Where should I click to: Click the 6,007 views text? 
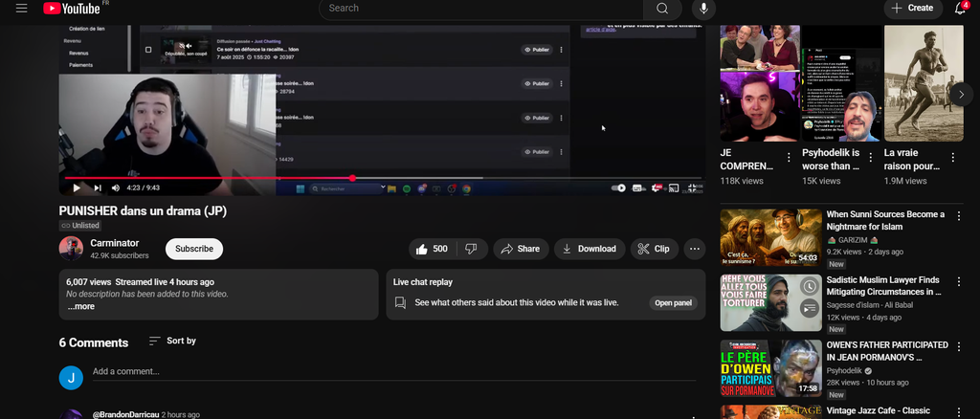click(x=89, y=282)
